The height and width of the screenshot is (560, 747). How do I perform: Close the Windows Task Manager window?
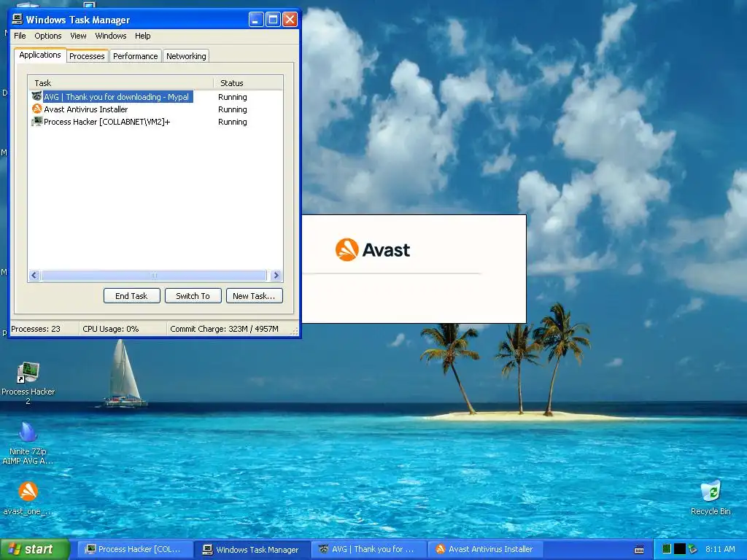(290, 20)
